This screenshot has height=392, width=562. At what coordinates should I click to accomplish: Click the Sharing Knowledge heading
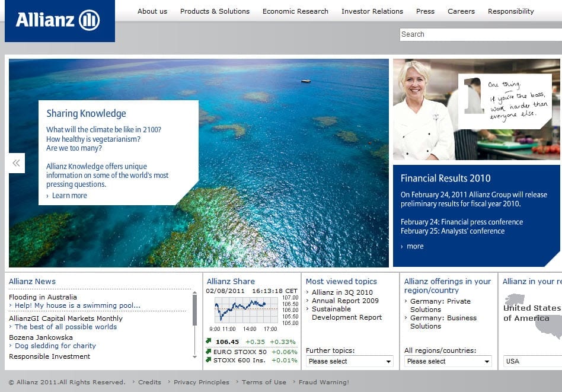tap(86, 114)
